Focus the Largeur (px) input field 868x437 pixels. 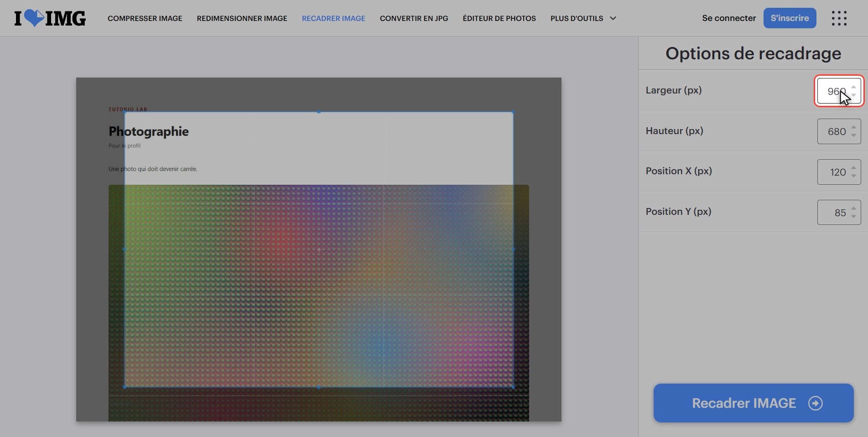pyautogui.click(x=839, y=91)
